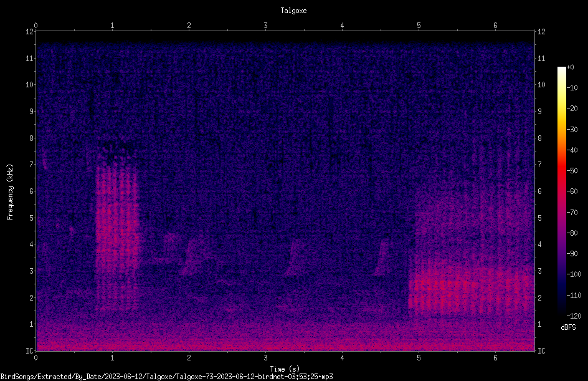Click the 3 second tick on bottom axis

click(265, 358)
